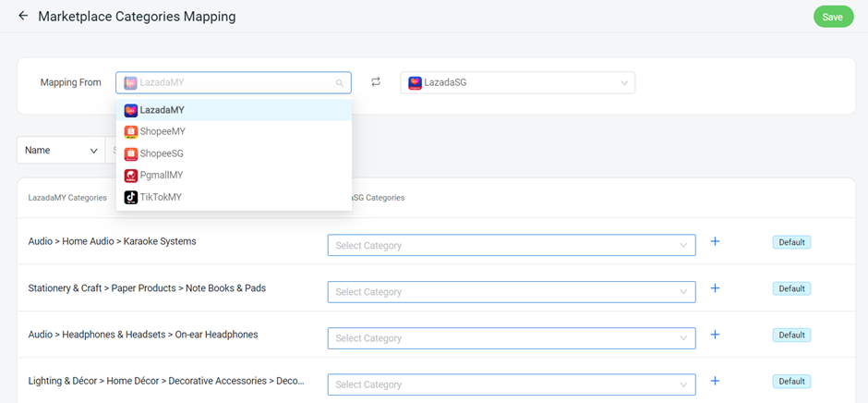Add category with plus icon for On-ear Headphones
The width and height of the screenshot is (868, 403).
[715, 335]
